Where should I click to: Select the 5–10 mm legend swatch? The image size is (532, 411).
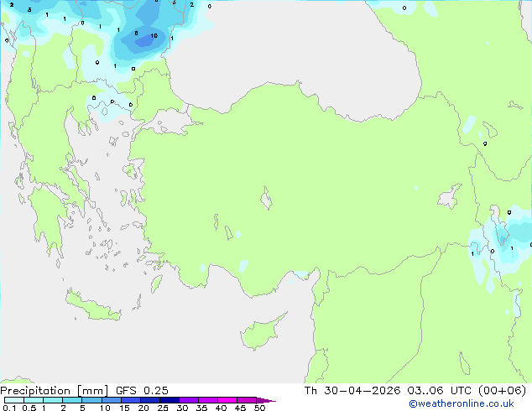pos(91,400)
